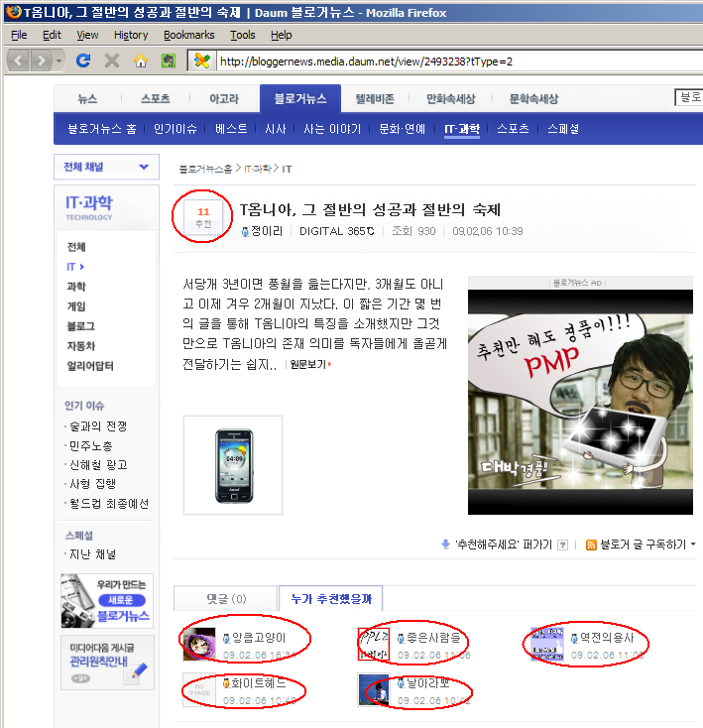
Task: Select the 누가 추천했을까 tab
Action: 331,598
